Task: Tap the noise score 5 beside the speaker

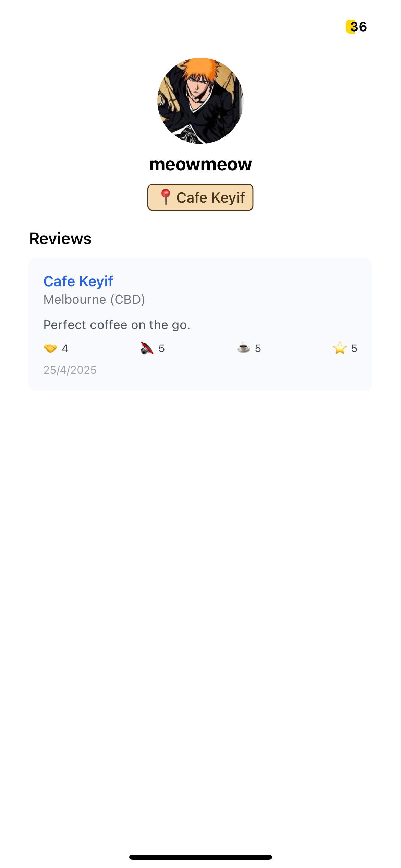Action: coord(162,348)
